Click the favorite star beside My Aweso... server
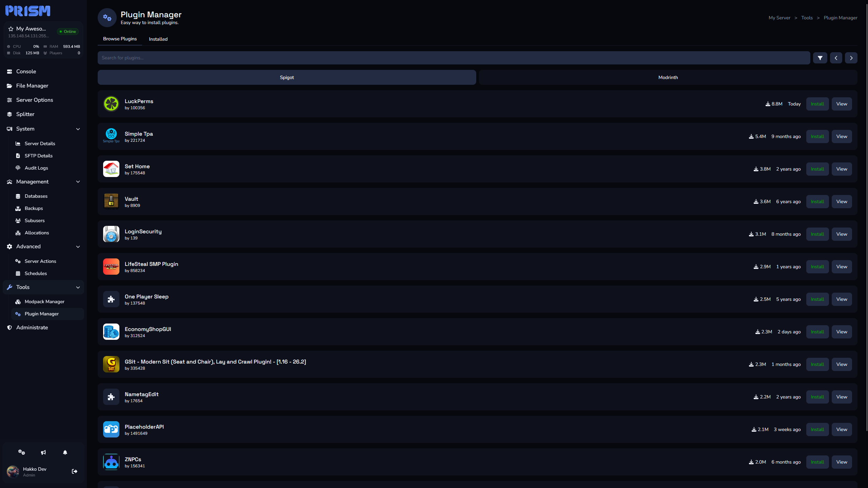Screen dimensions: 868x488 (x=11, y=29)
